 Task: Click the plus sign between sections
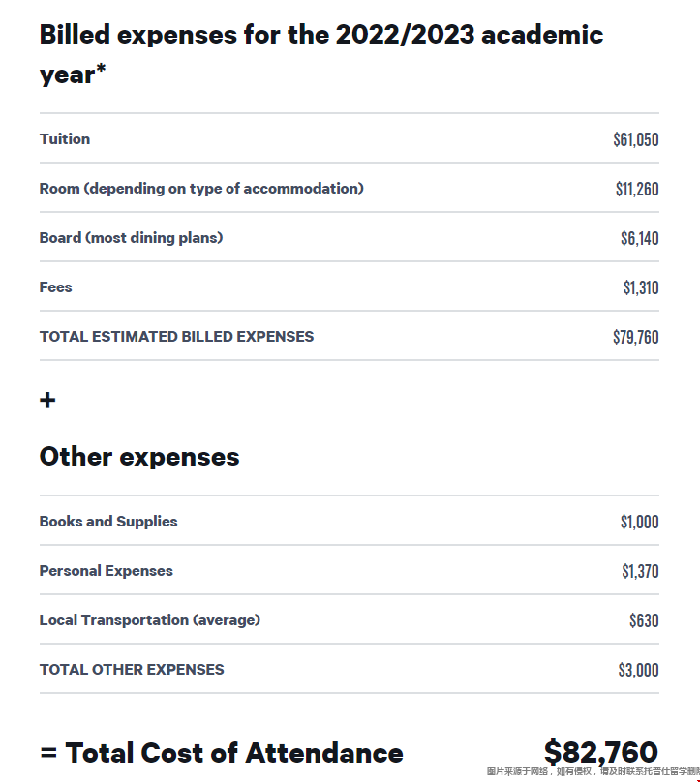pyautogui.click(x=47, y=401)
